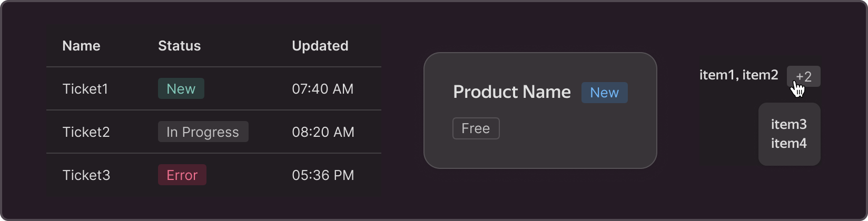This screenshot has height=221, width=868.
Task: Click the blue New tag beside Product Name
Action: pos(604,93)
